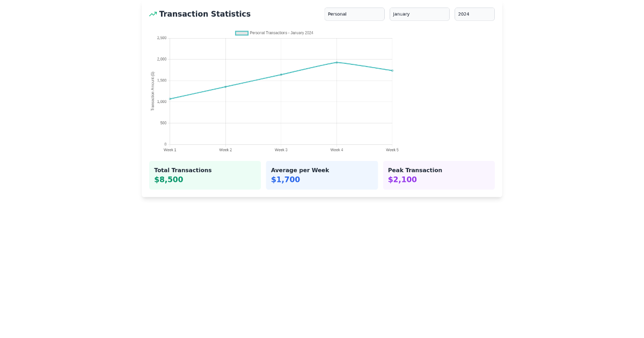Click the Week 2 marker on the trend line
The image size is (644, 338).
[x=225, y=86]
